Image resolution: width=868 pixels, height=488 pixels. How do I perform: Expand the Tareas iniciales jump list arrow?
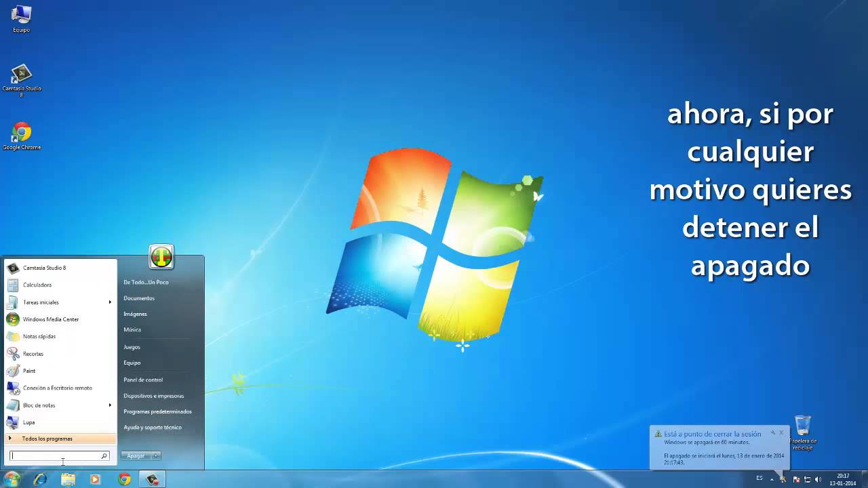110,302
